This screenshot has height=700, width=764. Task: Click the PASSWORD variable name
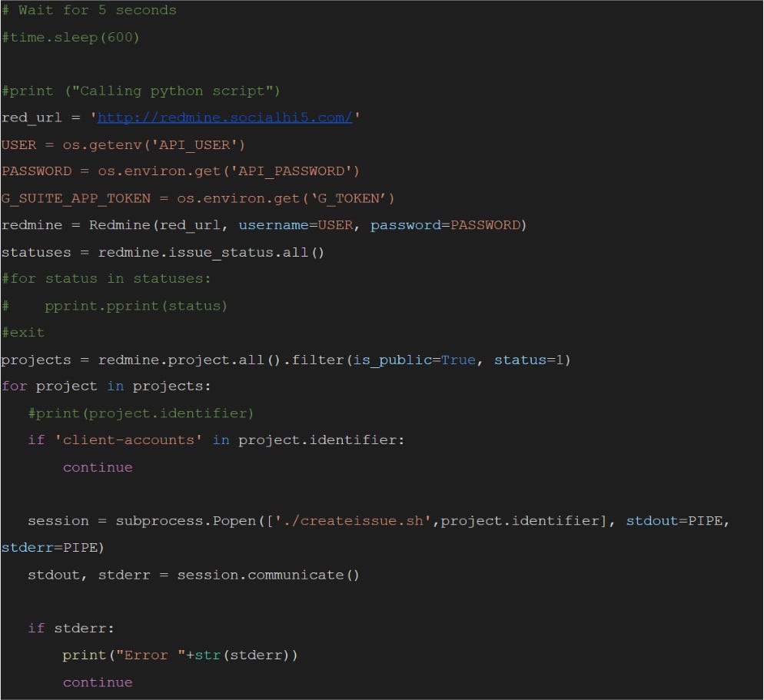click(x=35, y=171)
